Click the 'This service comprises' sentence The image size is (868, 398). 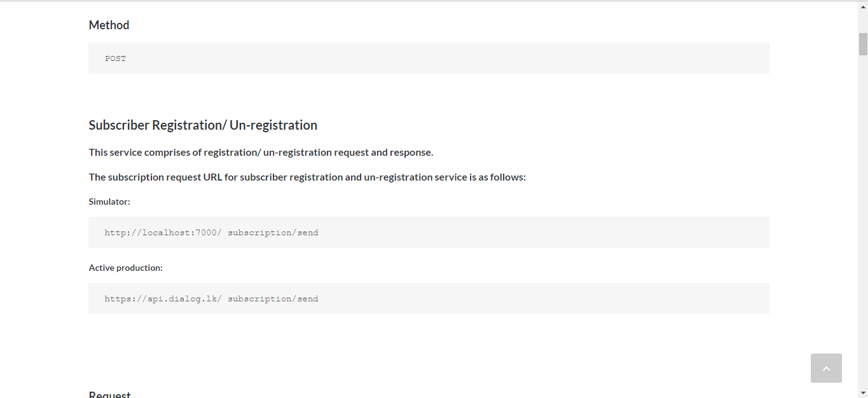(261, 153)
